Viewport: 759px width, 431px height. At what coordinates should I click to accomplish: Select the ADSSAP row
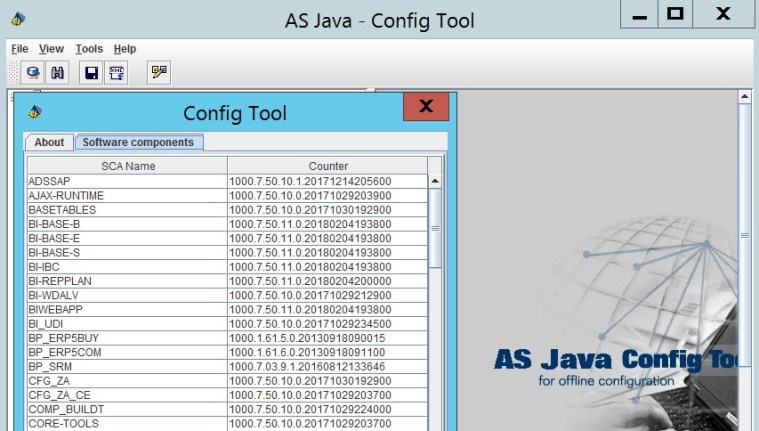227,181
